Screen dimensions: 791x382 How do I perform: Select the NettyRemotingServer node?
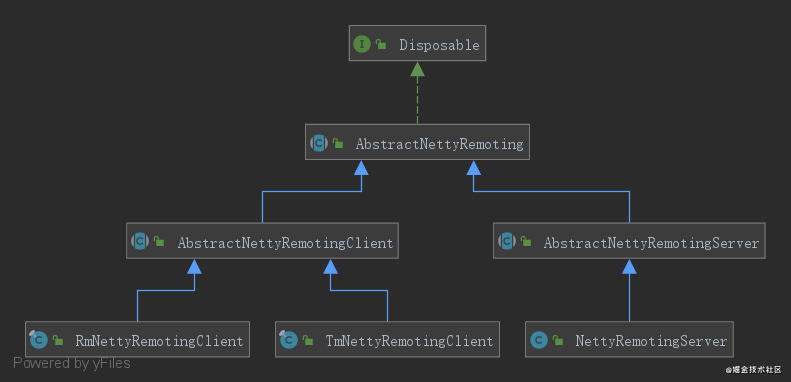(629, 339)
